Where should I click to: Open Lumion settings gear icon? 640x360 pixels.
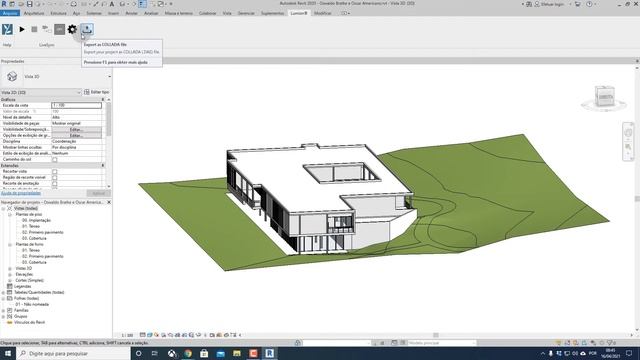click(72, 29)
